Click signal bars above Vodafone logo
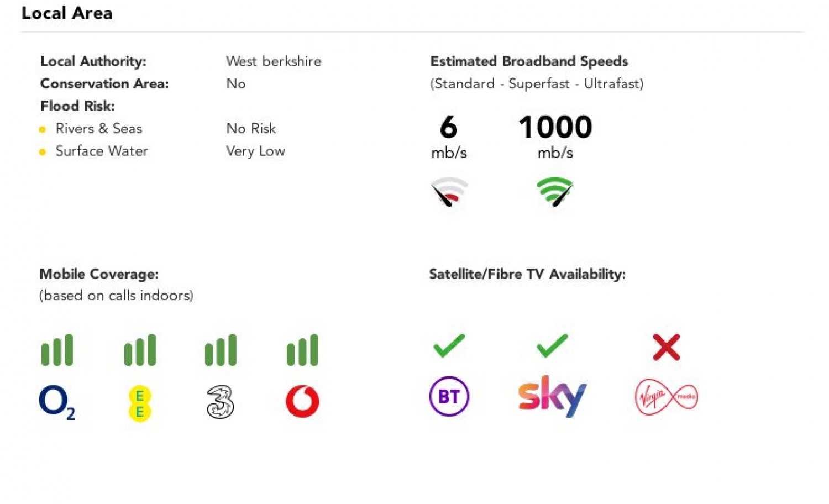 point(302,350)
